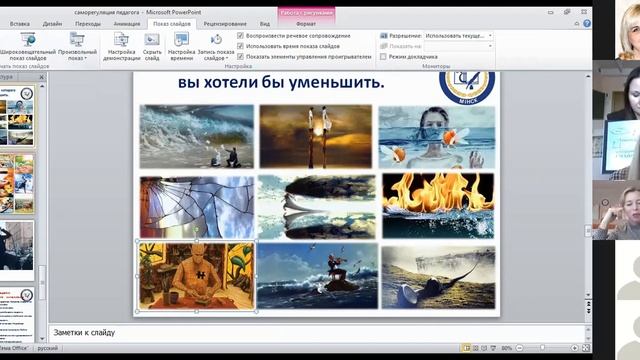Toggle Использовать время показа слайдов checkbox
The height and width of the screenshot is (360, 640).
click(240, 46)
